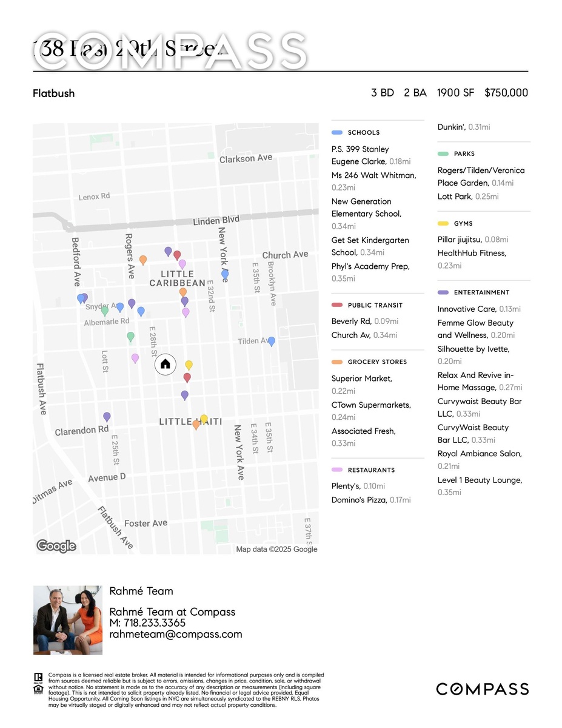Click the blue Schools legend swatch

point(337,132)
